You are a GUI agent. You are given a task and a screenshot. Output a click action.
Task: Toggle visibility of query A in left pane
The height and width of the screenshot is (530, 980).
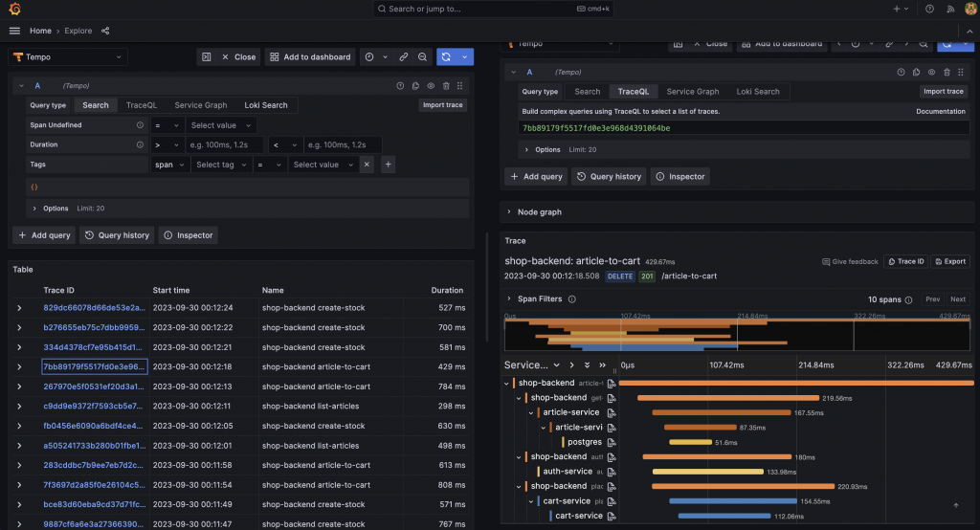pos(431,86)
